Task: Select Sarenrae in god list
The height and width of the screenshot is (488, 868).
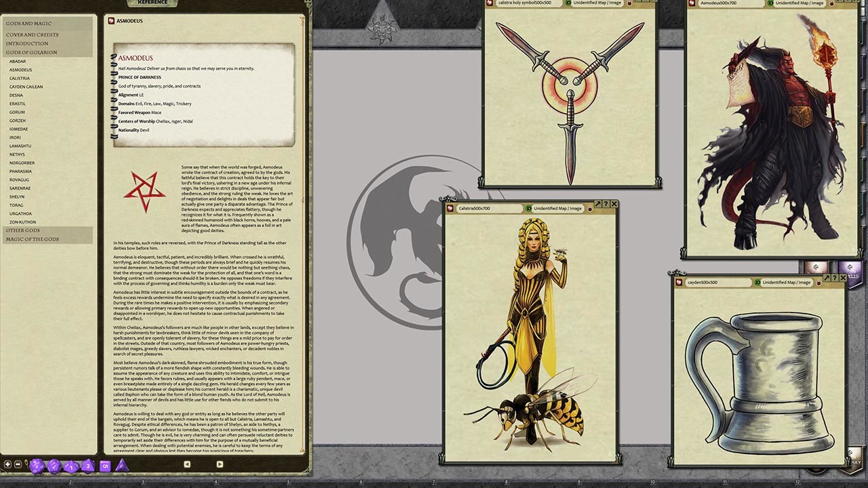Action: (20, 188)
